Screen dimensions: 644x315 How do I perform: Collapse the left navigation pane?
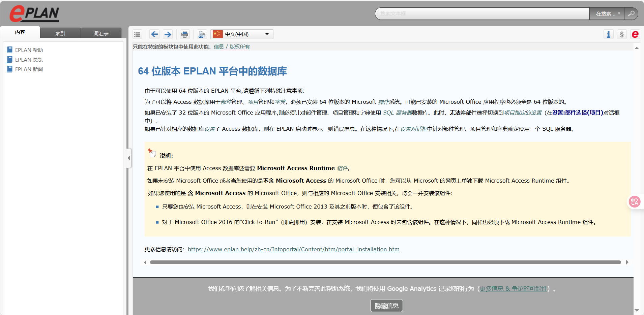click(128, 158)
